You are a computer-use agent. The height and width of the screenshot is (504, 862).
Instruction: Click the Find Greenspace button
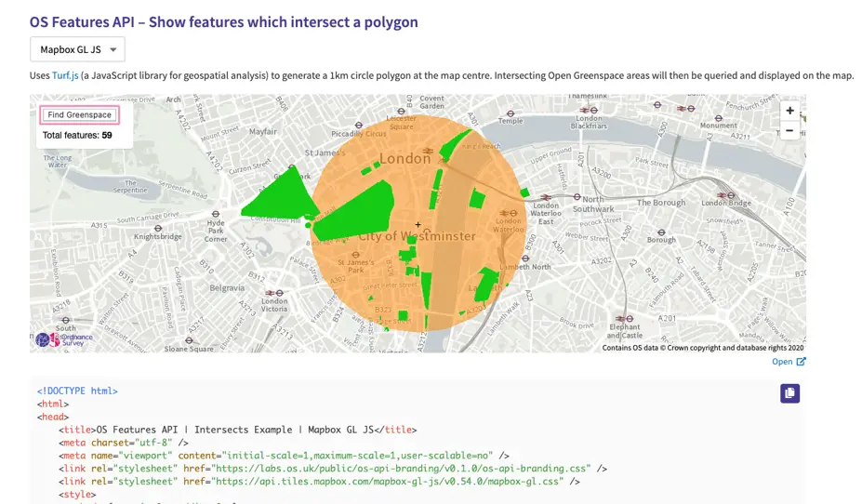pos(79,115)
